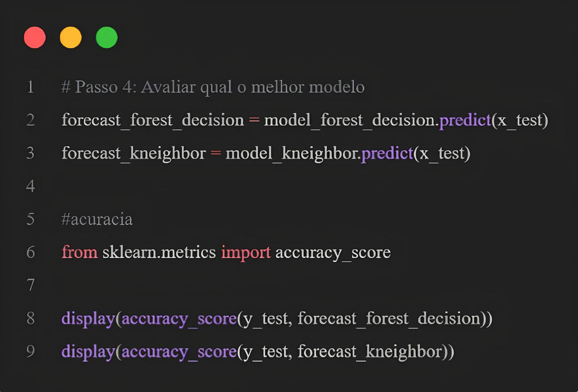The height and width of the screenshot is (392, 578).
Task: Place cursor on the '#acuracia' comment
Action: (x=97, y=219)
